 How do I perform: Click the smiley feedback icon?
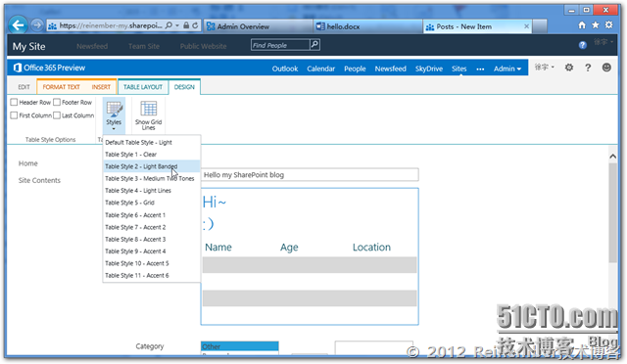(606, 68)
